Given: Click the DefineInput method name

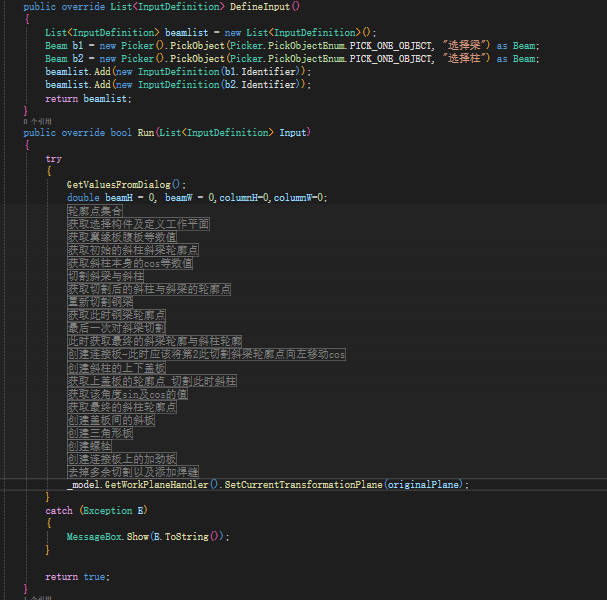Looking at the screenshot, I should (x=260, y=7).
